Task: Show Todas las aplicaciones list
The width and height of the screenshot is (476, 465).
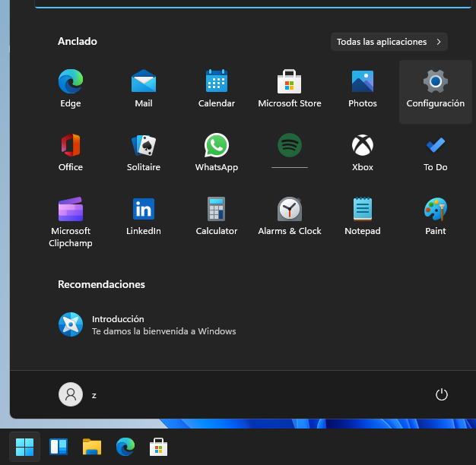Action: click(x=389, y=42)
